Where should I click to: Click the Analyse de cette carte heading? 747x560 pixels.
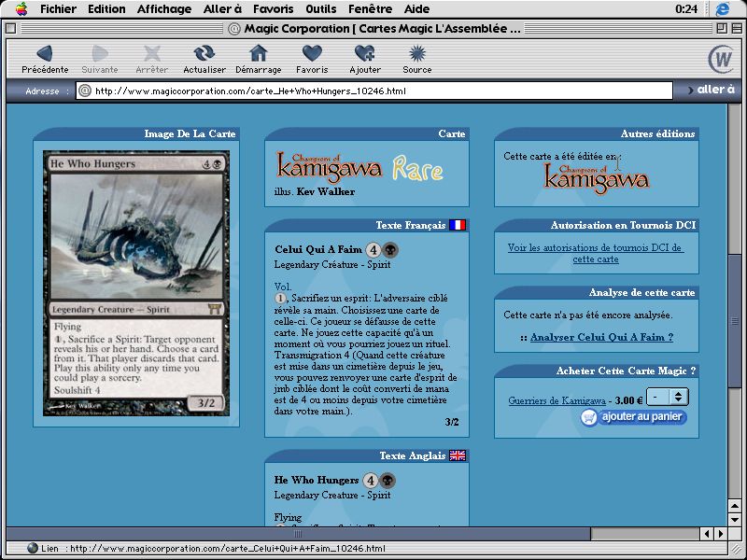641,292
